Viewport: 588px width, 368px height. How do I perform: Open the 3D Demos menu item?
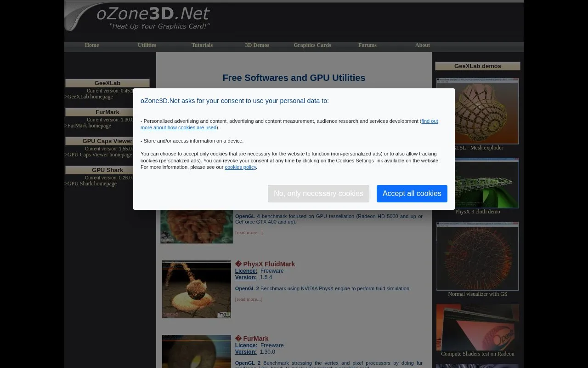click(257, 45)
